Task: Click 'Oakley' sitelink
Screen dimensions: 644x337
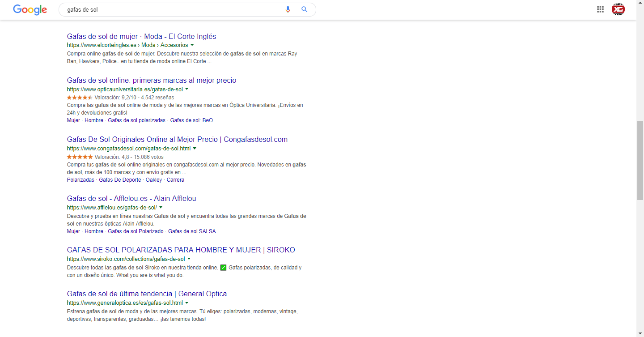Action: point(154,180)
